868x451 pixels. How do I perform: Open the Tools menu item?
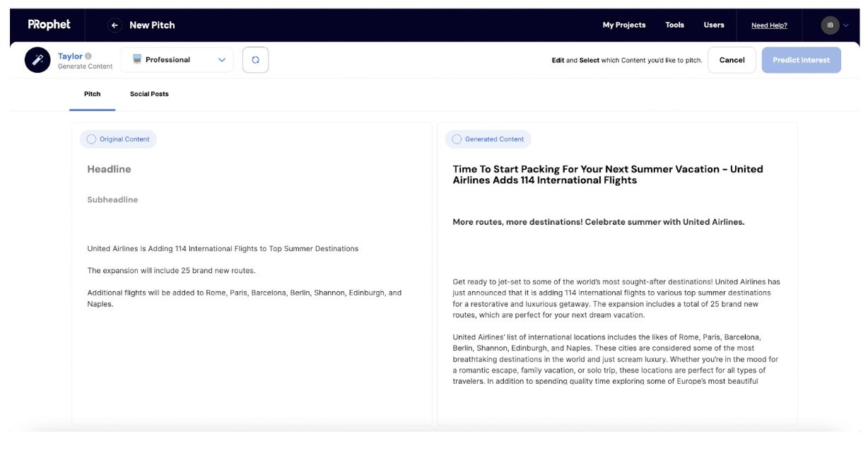[674, 25]
